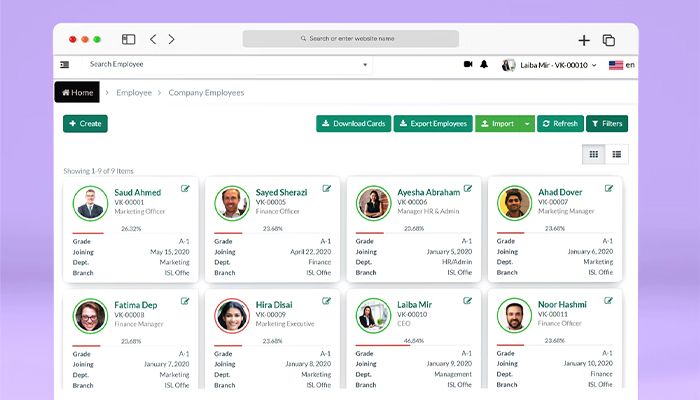Image resolution: width=700 pixels, height=400 pixels.
Task: Open notifications via the bell icon
Action: (x=484, y=64)
